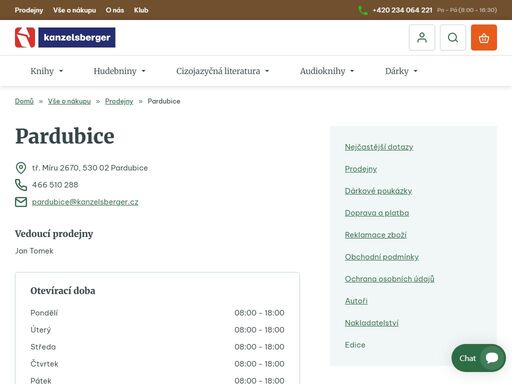
Task: Open the orange shopping basket
Action: 484,37
